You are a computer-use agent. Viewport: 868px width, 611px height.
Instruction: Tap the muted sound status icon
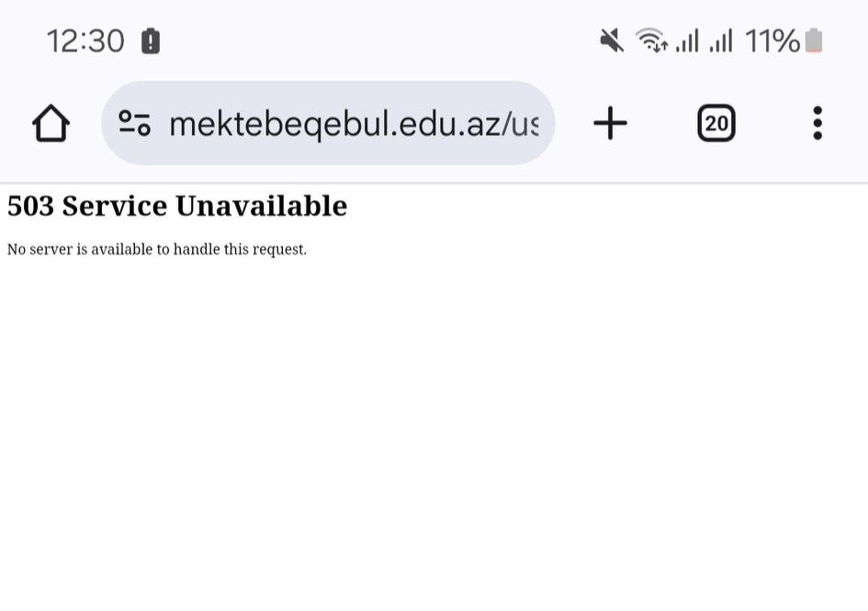[612, 40]
